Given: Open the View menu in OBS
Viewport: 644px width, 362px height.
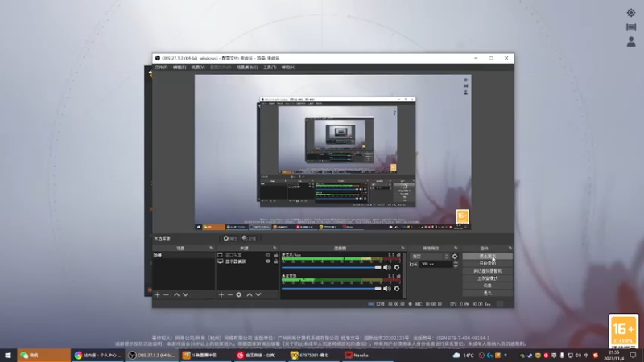Looking at the screenshot, I should pos(198,68).
